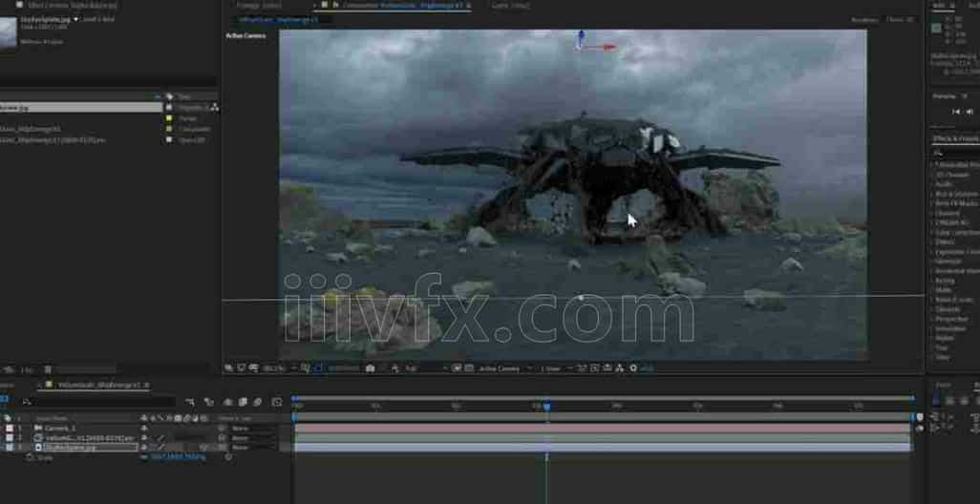
Task: Open Composition Mini-Flowchart in timeline
Action: (x=189, y=402)
